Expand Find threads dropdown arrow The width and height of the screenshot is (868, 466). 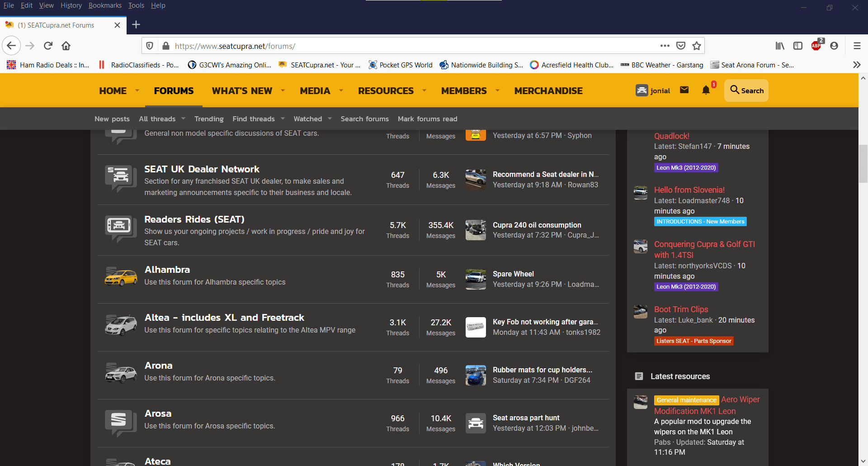click(283, 119)
